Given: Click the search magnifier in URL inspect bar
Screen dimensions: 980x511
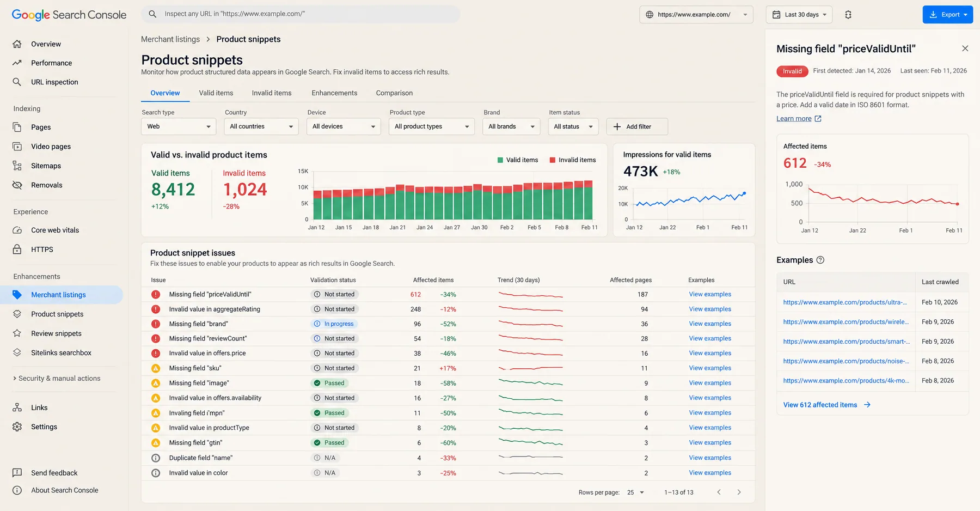Looking at the screenshot, I should [x=153, y=14].
